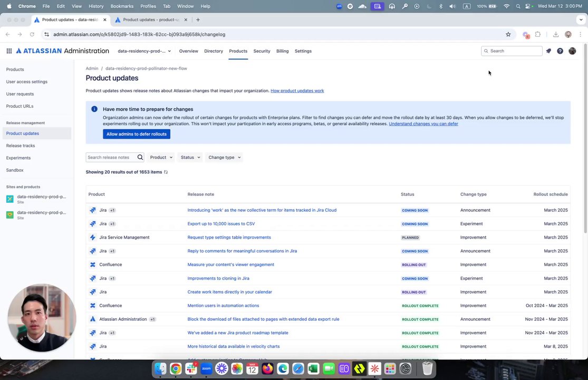Switch to the Overview tab

pos(189,51)
